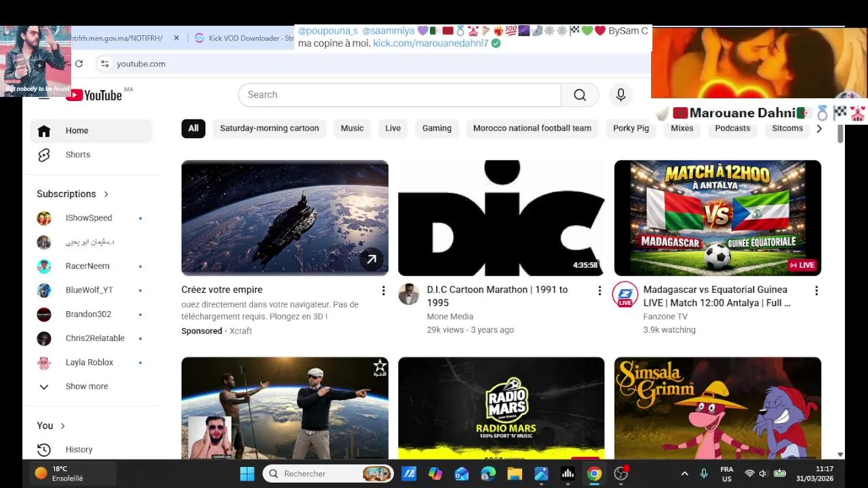Open options for Créez votre empire ad
Image resolution: width=868 pixels, height=488 pixels.
point(383,291)
